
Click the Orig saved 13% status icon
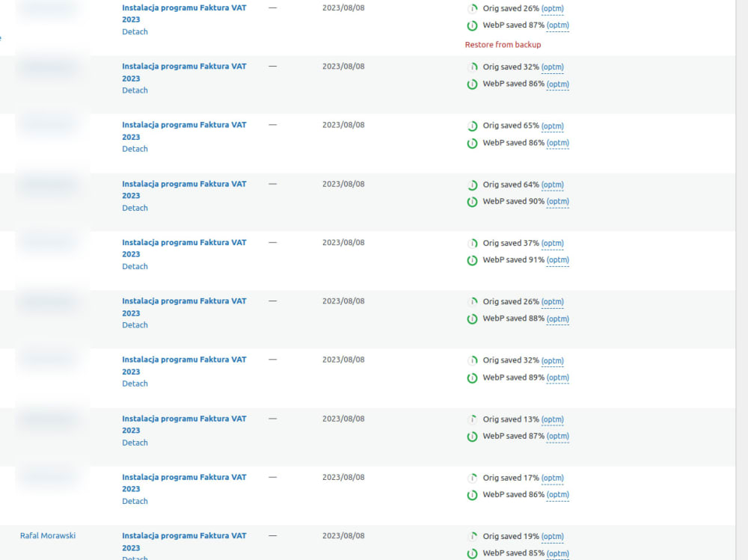(x=472, y=419)
